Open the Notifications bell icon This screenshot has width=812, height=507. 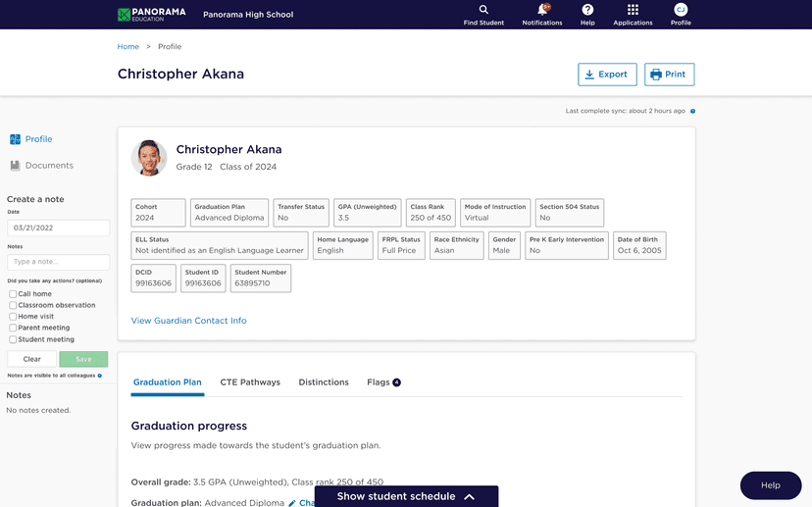click(x=542, y=10)
